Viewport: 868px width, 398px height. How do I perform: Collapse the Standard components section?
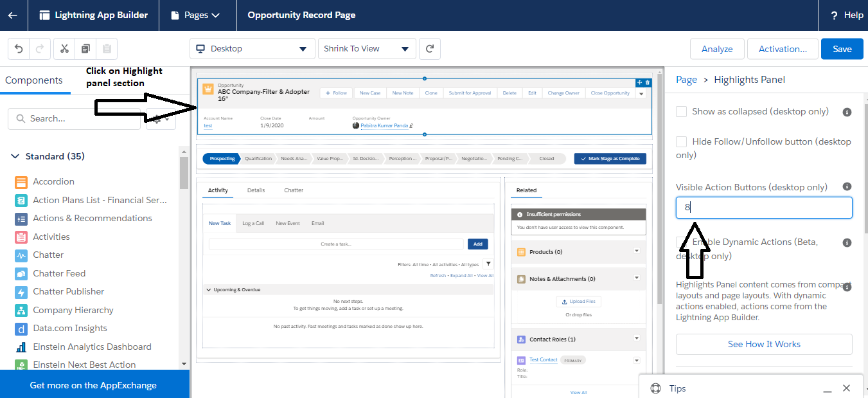click(x=15, y=156)
